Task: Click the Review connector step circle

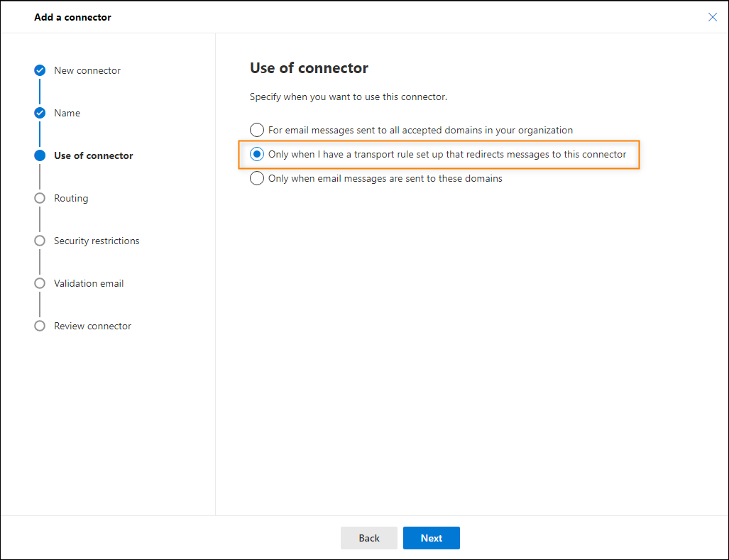Action: pos(40,326)
